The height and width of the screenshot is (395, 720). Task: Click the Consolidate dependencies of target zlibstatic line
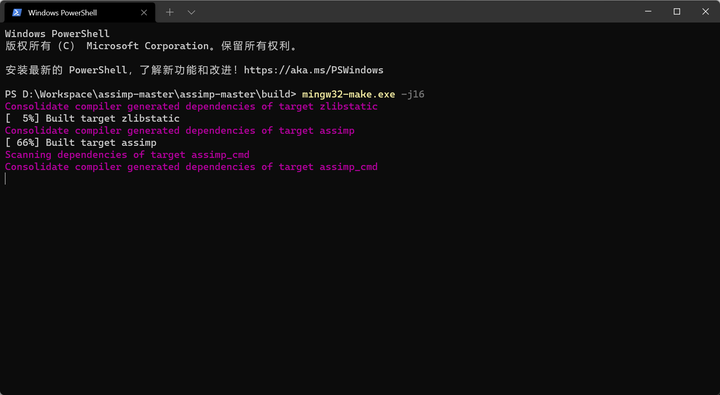[x=191, y=107]
